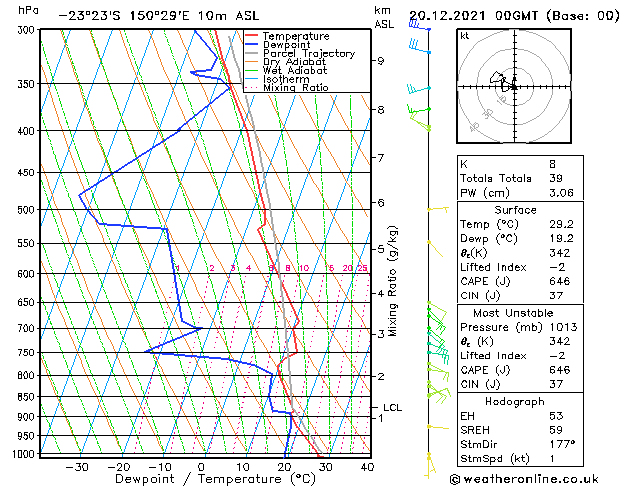Click the Most Unstable CAPE value 646

[560, 370]
